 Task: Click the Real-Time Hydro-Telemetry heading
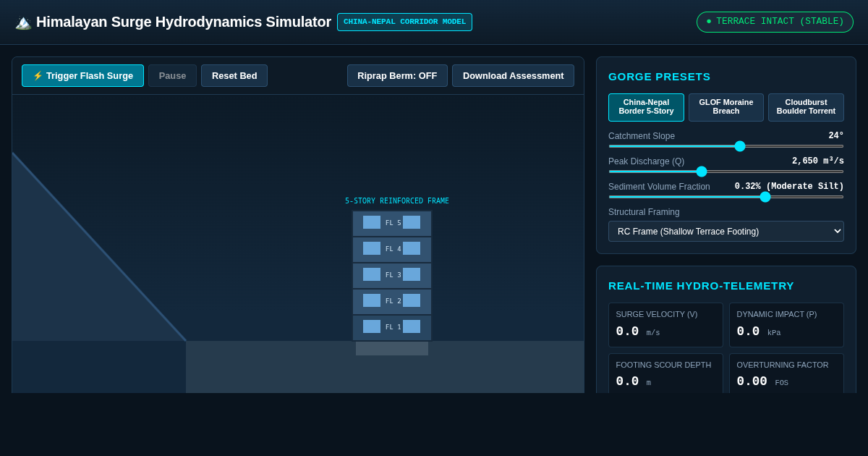click(701, 286)
